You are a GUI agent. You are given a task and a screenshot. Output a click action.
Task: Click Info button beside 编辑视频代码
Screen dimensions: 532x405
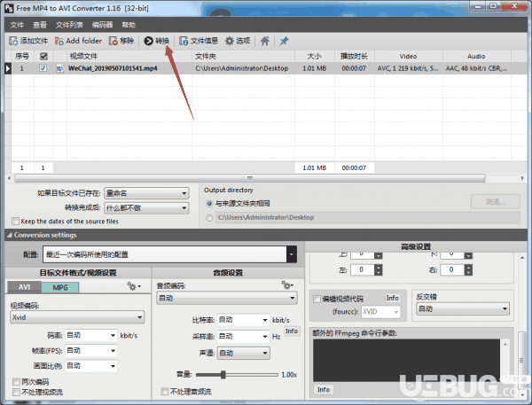click(393, 298)
